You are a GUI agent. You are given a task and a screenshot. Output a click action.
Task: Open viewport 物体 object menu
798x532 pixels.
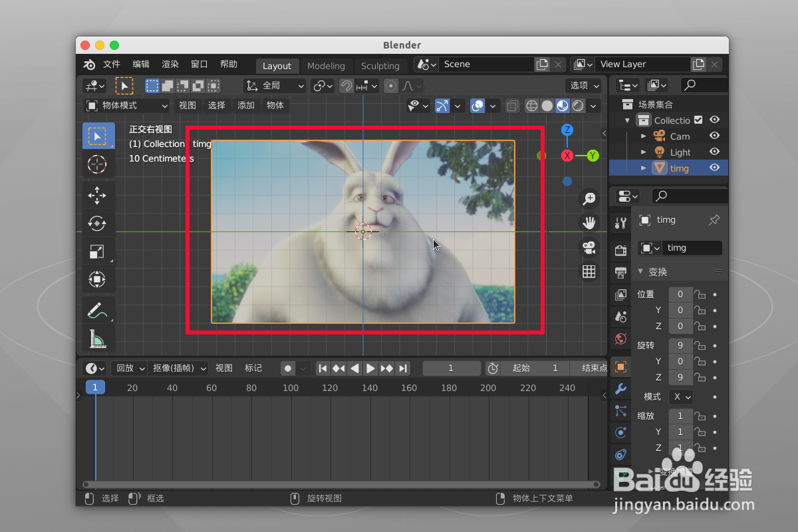click(275, 106)
